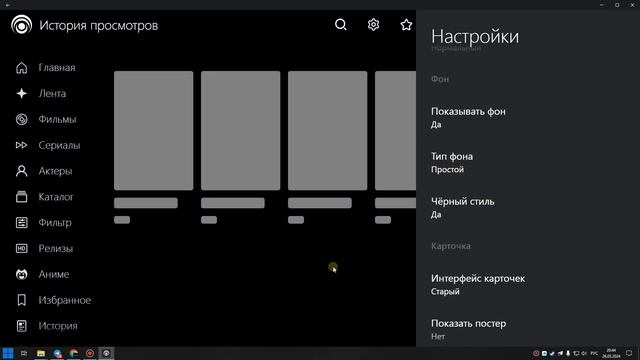This screenshot has width=640, height=360.
Task: Click the star icon in the header
Action: coord(406,25)
